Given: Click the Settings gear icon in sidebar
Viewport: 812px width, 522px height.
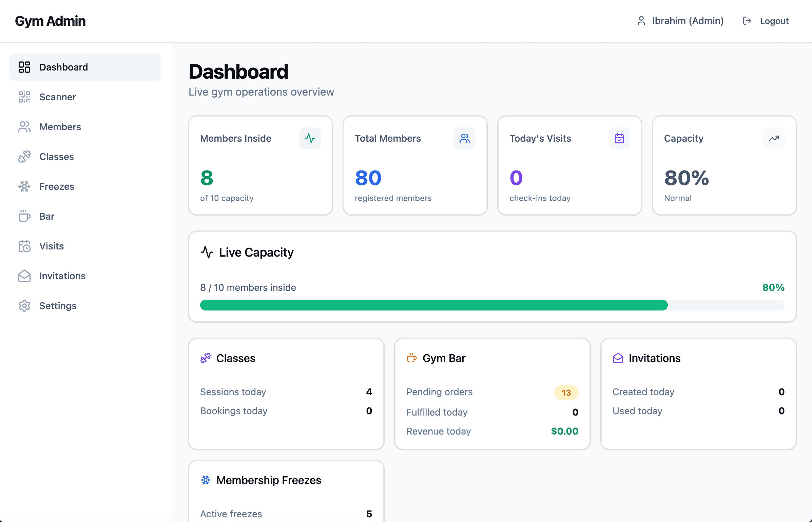Looking at the screenshot, I should pos(24,306).
